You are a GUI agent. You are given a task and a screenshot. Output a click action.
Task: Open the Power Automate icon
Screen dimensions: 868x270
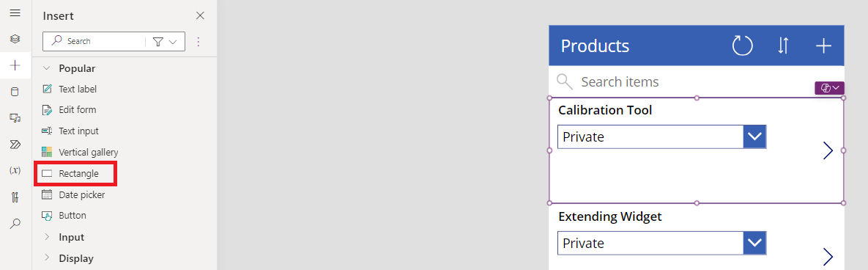pos(15,144)
